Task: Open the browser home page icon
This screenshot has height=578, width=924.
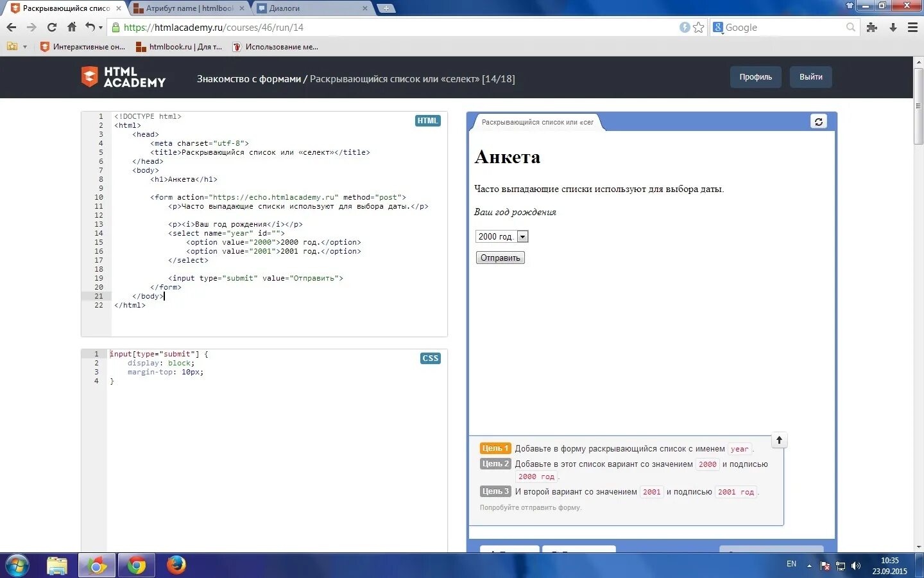Action: [x=72, y=27]
